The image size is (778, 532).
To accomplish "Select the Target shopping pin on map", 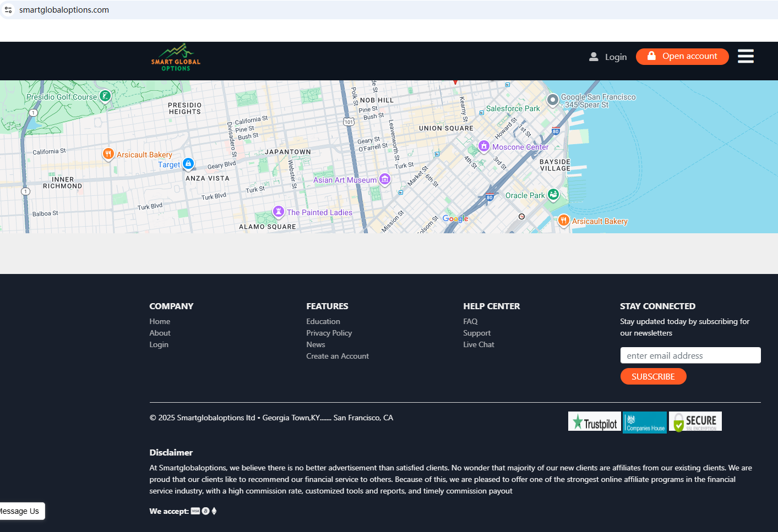I will click(x=188, y=164).
